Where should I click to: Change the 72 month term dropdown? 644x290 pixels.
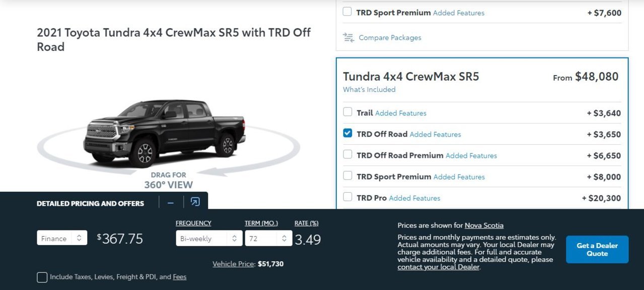click(x=268, y=238)
